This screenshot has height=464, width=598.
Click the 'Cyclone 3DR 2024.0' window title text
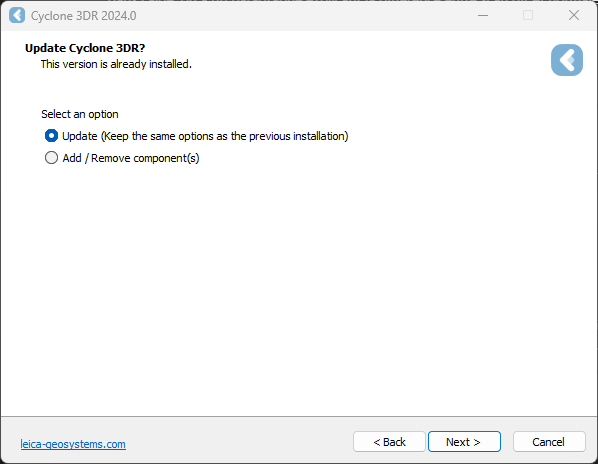coord(84,16)
